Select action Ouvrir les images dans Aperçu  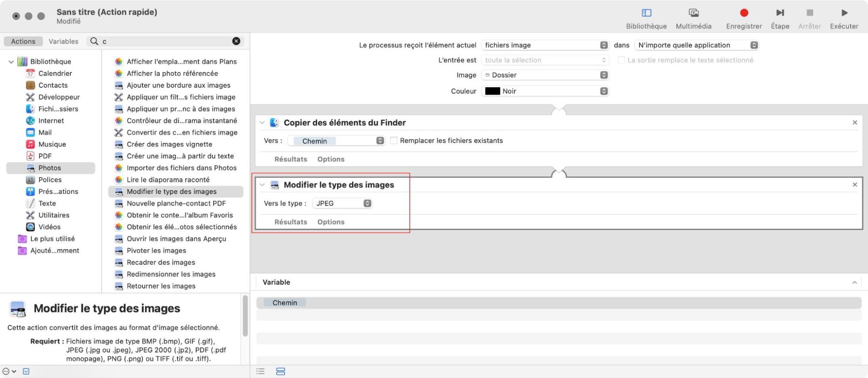175,239
